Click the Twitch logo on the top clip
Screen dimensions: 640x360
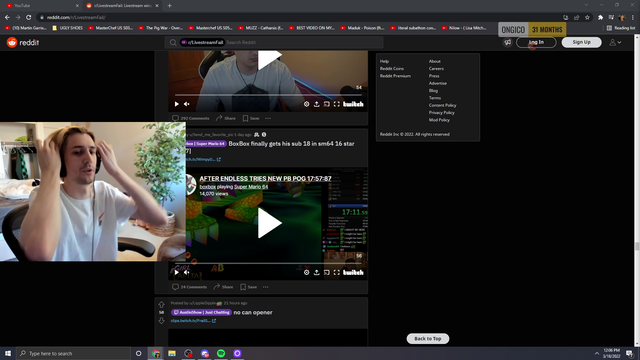[353, 104]
